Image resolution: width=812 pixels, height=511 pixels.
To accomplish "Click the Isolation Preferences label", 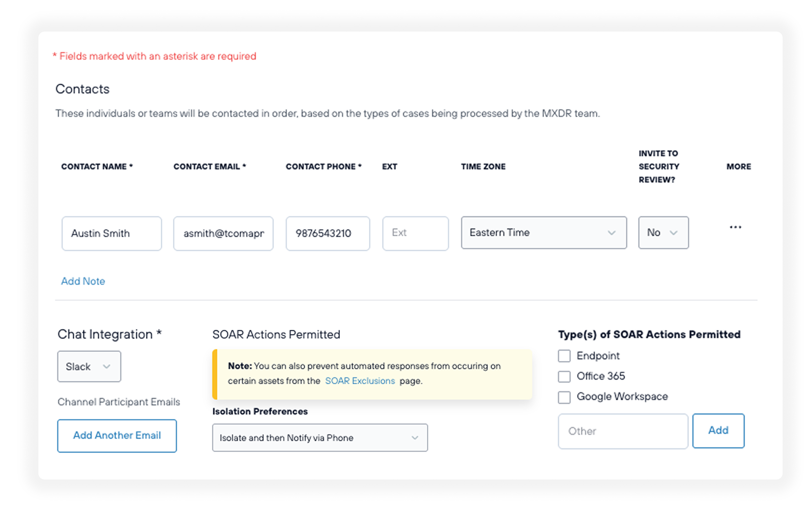I will coord(260,411).
